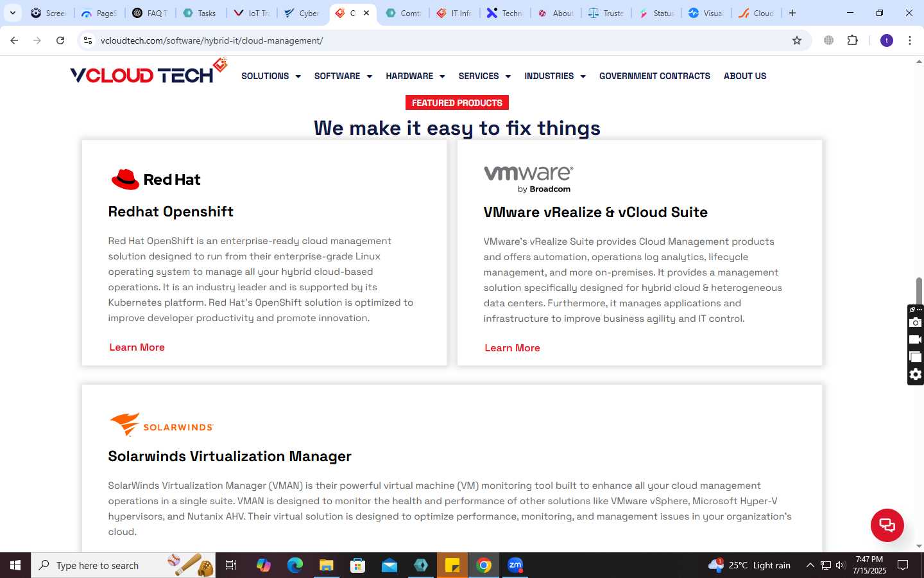The width and height of the screenshot is (924, 578).
Task: Click the address bar URL
Action: pos(212,40)
